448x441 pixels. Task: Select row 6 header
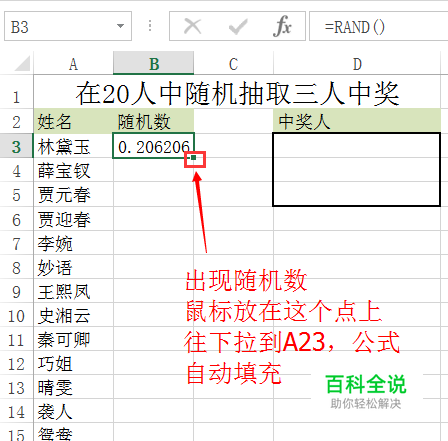(17, 219)
